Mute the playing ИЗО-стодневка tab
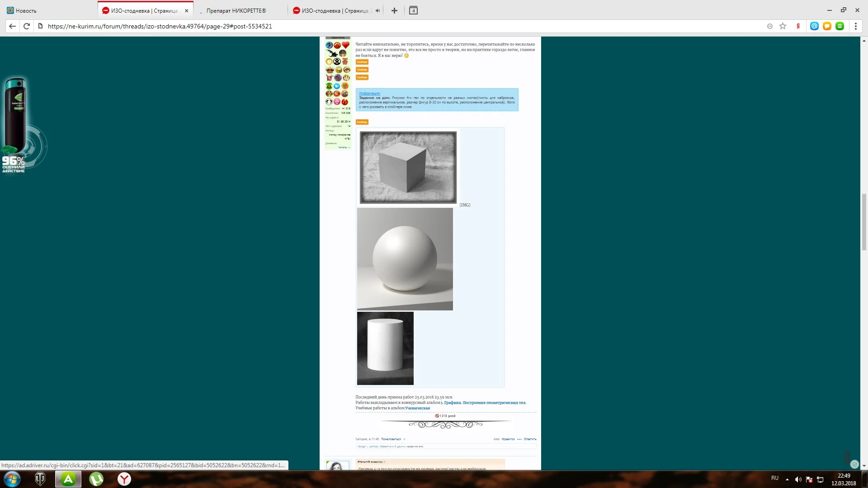 (377, 10)
